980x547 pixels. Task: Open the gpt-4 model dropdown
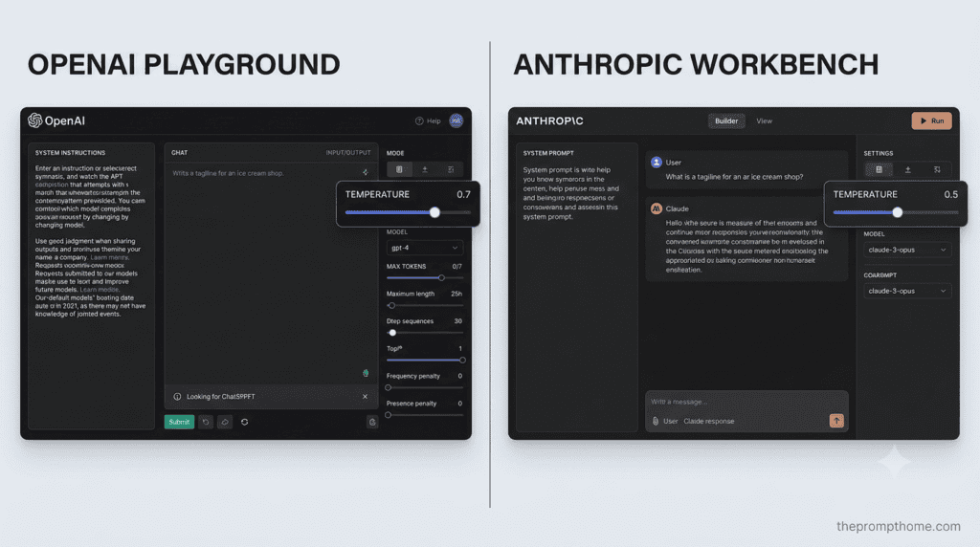424,248
